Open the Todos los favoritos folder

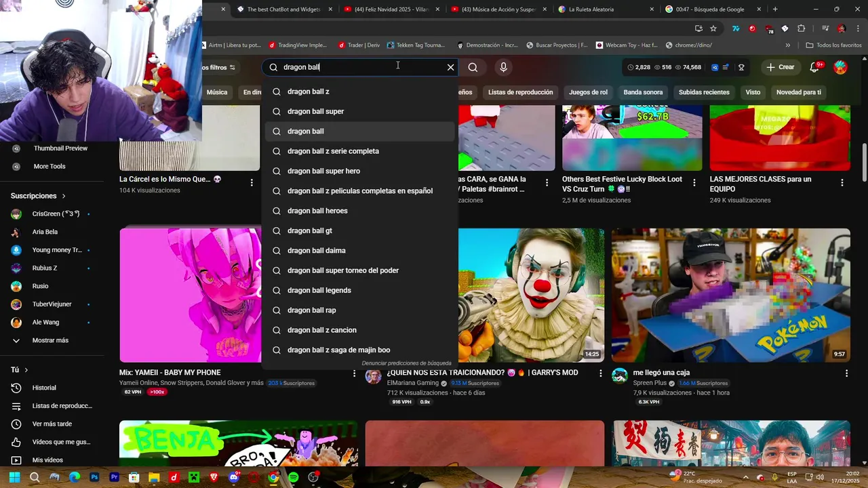[833, 45]
